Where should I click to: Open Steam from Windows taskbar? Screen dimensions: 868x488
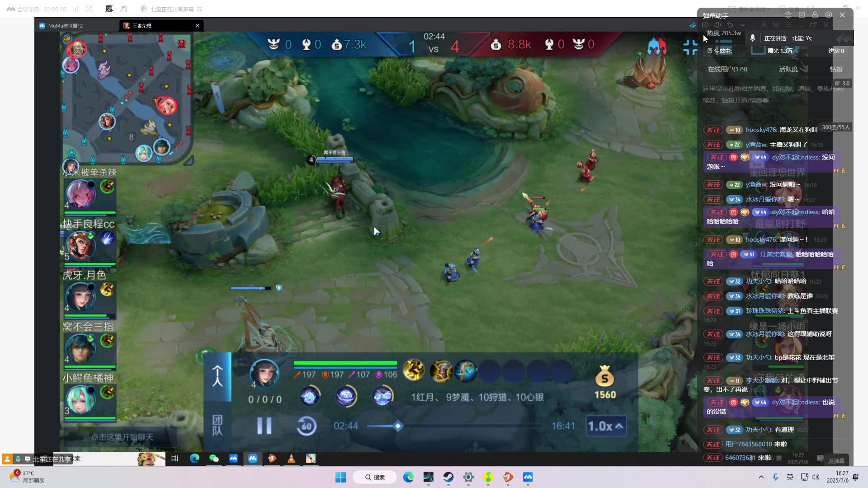click(448, 477)
